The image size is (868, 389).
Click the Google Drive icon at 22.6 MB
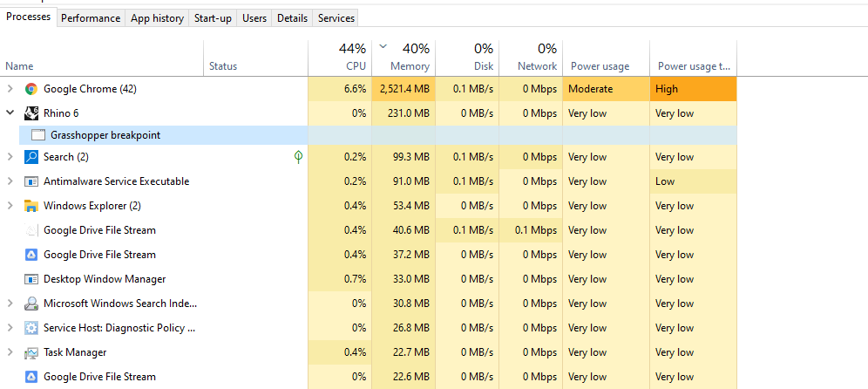31,376
